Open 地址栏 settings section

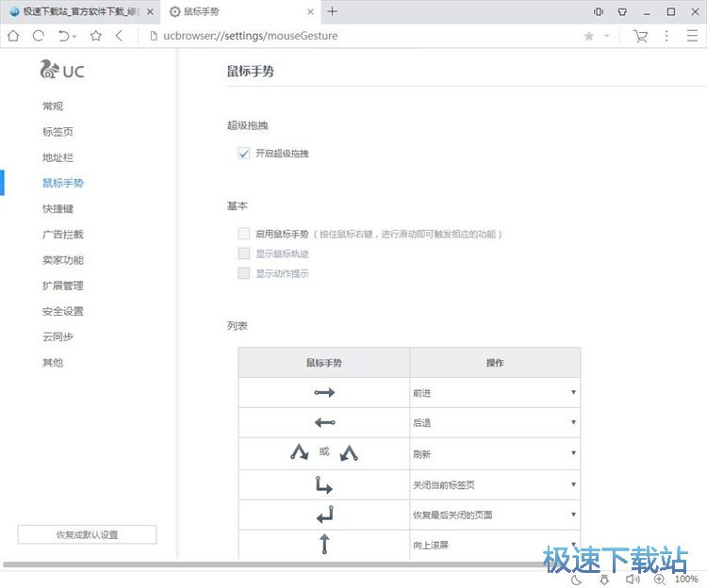pos(58,157)
